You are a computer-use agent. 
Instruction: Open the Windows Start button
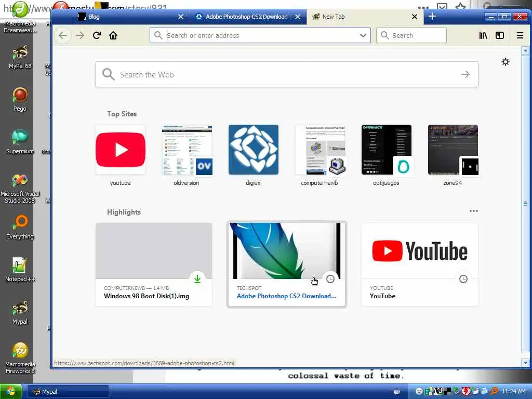tap(11, 392)
